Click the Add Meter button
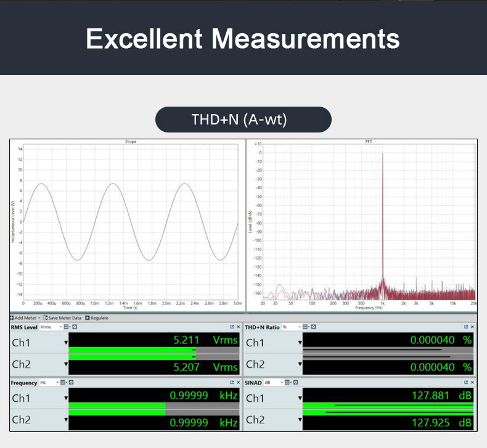This screenshot has width=487, height=448. (x=25, y=318)
